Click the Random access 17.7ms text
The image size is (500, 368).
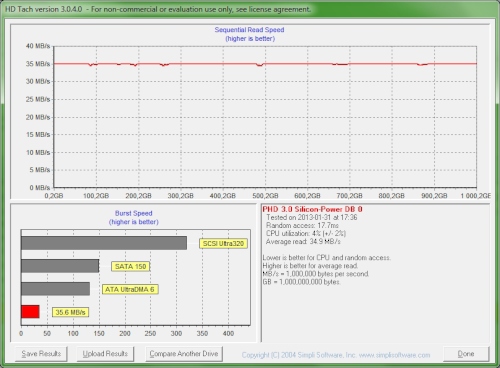point(302,225)
